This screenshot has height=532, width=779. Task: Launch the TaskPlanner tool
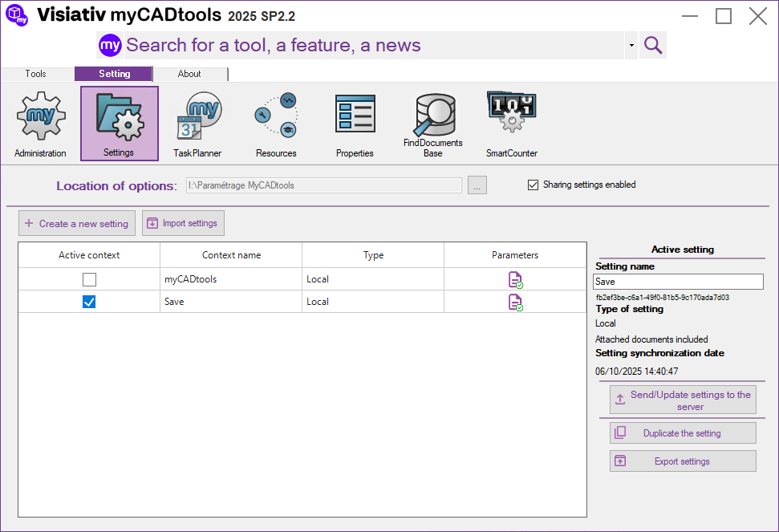(197, 123)
